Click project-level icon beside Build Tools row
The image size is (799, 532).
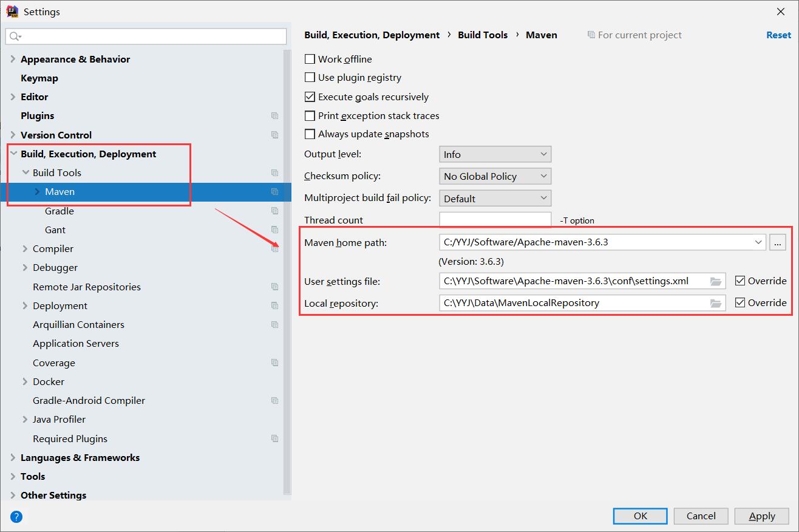coord(274,173)
